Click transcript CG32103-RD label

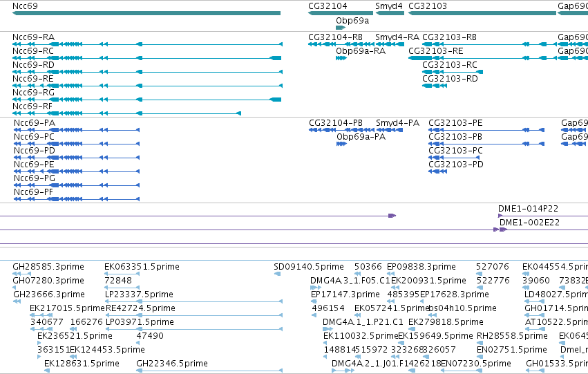pos(450,79)
